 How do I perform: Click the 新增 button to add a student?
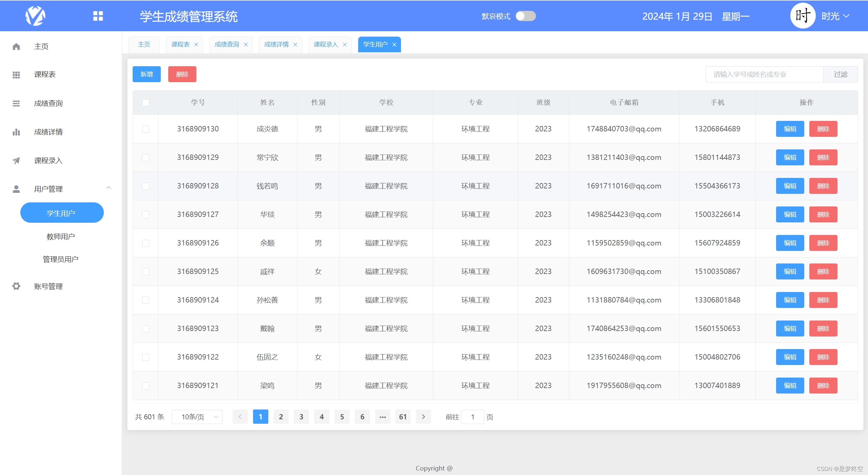pos(146,74)
